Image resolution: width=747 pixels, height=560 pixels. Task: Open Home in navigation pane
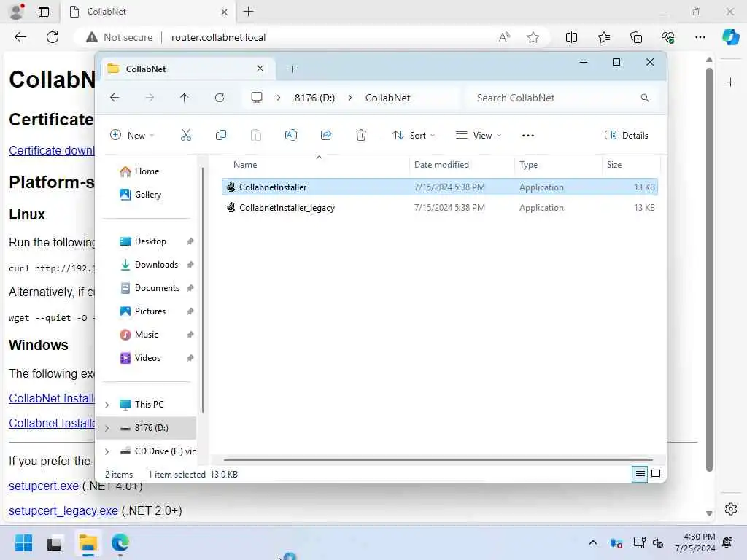[147, 171]
